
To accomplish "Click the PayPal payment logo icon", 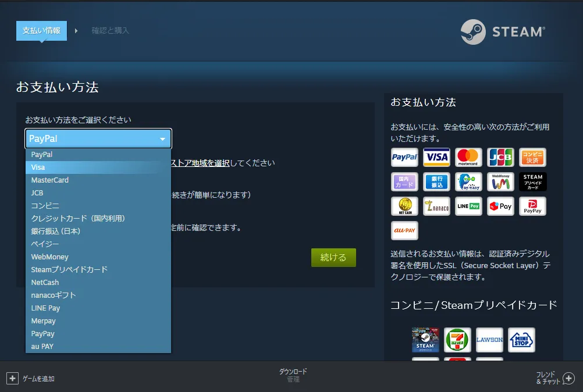I will pyautogui.click(x=404, y=157).
